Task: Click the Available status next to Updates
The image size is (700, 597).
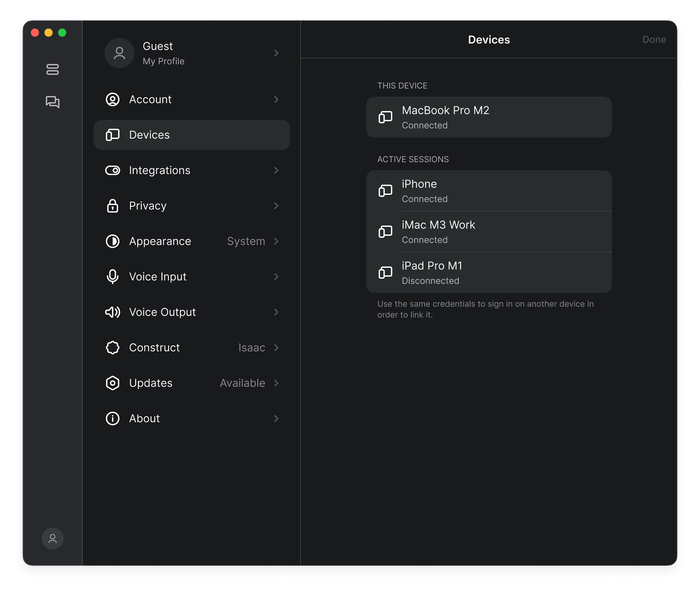Action: 243,383
